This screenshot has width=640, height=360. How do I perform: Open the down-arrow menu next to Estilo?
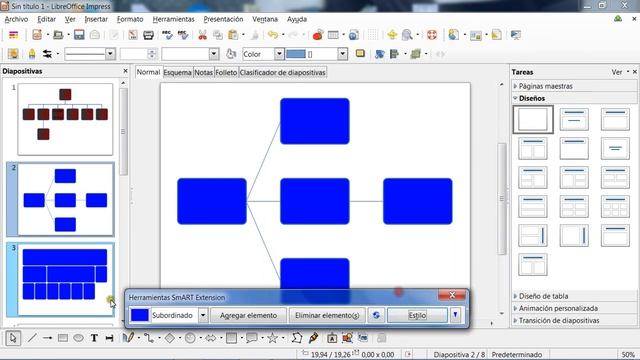click(x=455, y=315)
